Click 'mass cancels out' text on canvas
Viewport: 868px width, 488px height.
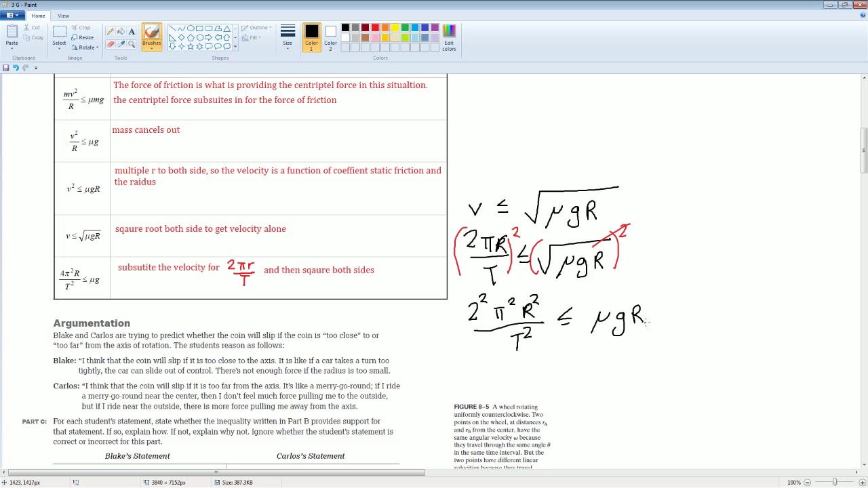click(146, 130)
